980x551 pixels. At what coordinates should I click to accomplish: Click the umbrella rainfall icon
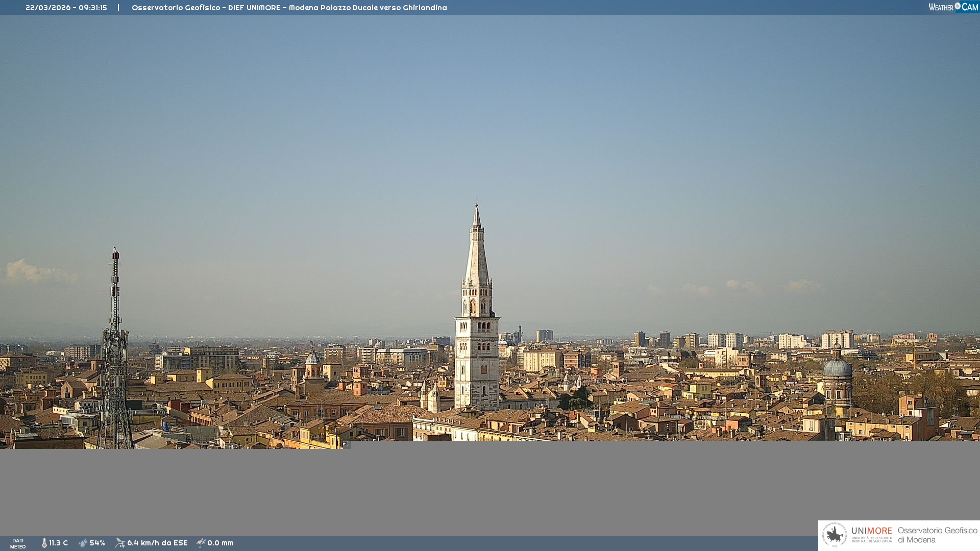[201, 543]
